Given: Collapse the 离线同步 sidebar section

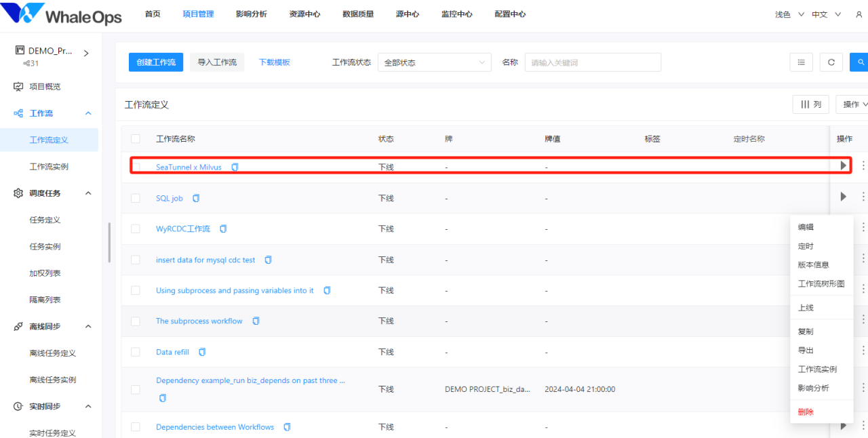Looking at the screenshot, I should (x=88, y=326).
